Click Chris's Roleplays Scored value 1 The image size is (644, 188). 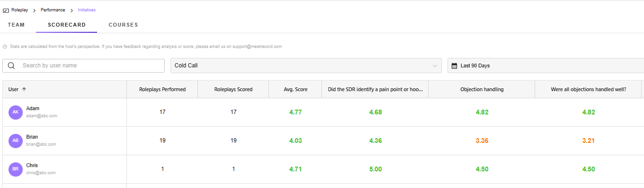tap(233, 169)
